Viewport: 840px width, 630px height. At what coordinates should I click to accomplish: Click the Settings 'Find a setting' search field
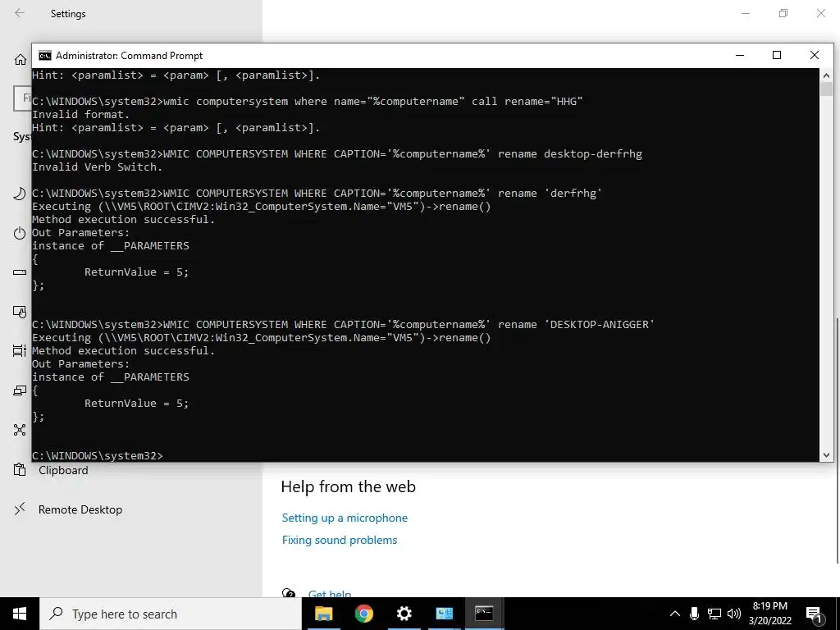pos(22,98)
